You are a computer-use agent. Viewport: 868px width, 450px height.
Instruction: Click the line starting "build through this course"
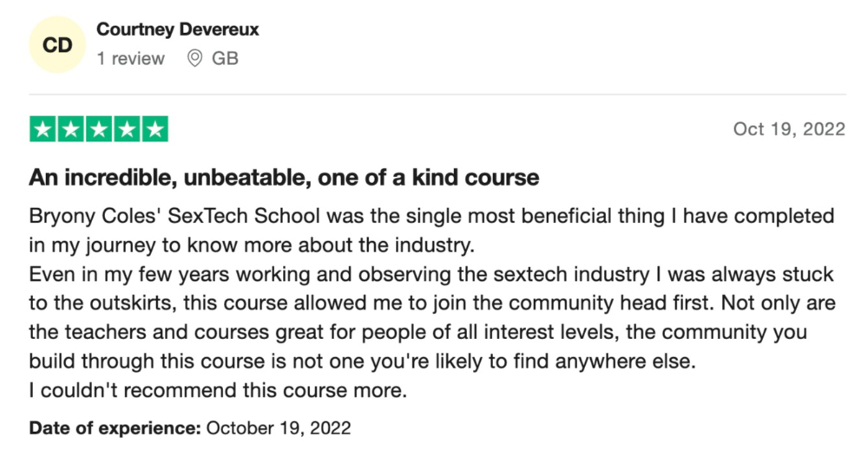click(362, 362)
